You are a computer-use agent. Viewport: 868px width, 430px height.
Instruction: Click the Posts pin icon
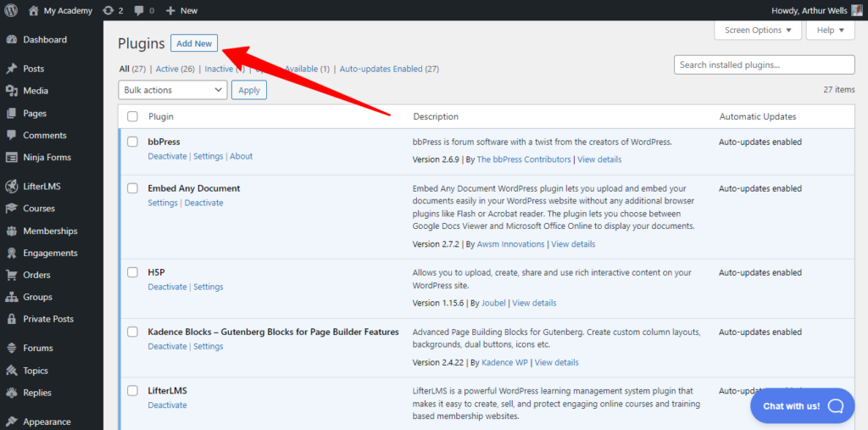click(x=12, y=69)
